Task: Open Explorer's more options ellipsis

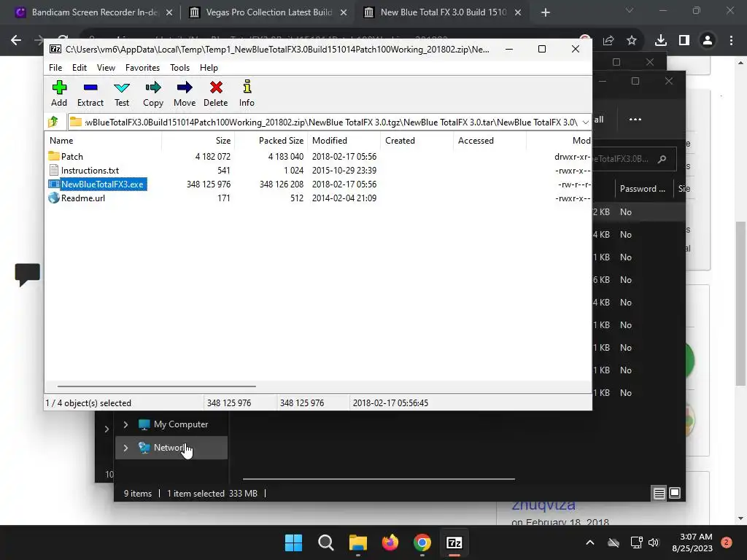Action: pyautogui.click(x=635, y=119)
